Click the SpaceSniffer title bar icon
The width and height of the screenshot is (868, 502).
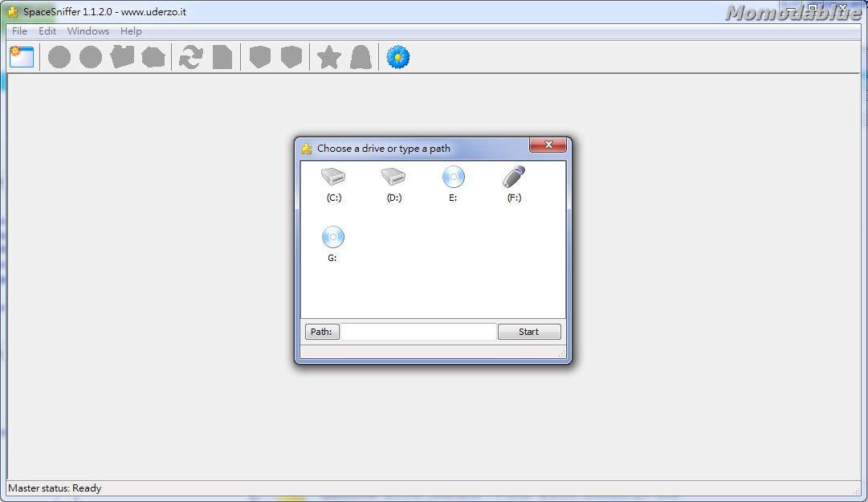pyautogui.click(x=13, y=11)
